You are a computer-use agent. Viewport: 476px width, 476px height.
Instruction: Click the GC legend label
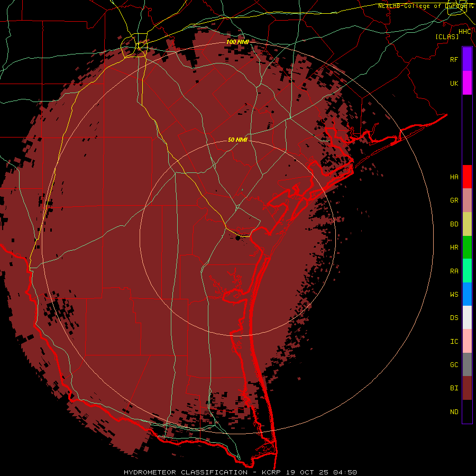(x=454, y=365)
